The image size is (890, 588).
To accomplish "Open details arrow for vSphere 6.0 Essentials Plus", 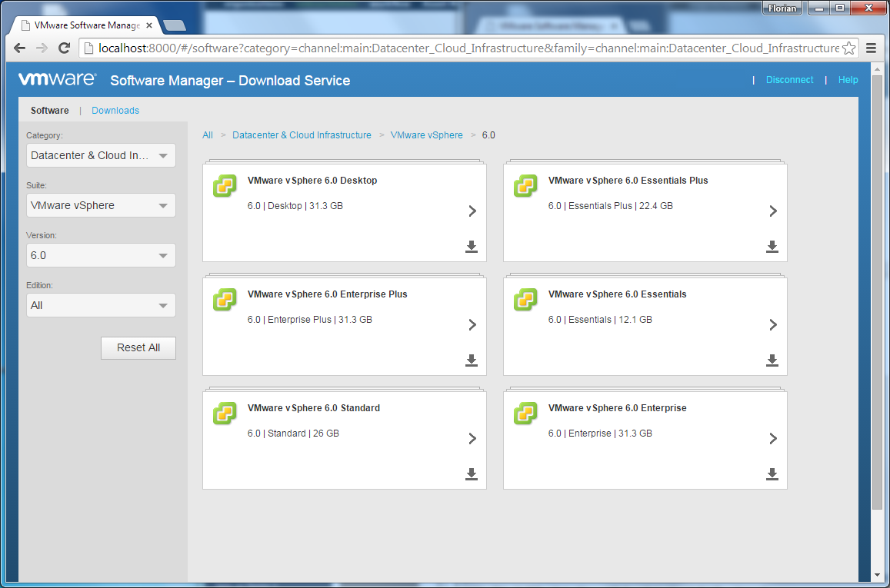I will coord(773,211).
